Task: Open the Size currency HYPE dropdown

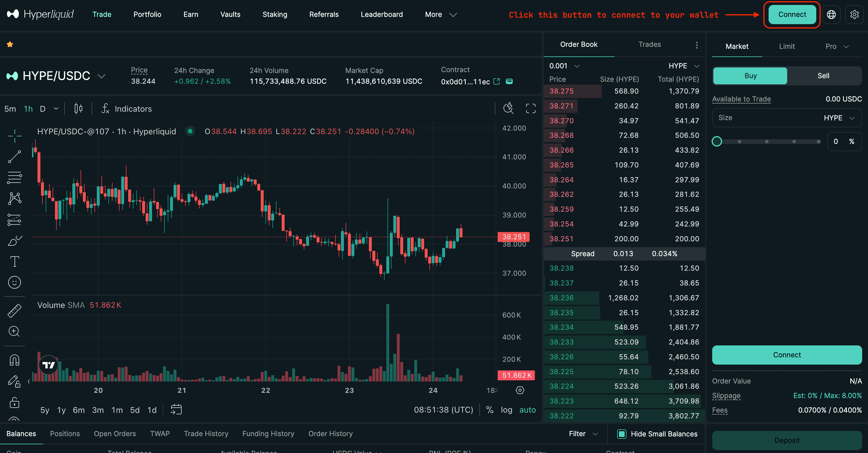Action: pyautogui.click(x=839, y=118)
